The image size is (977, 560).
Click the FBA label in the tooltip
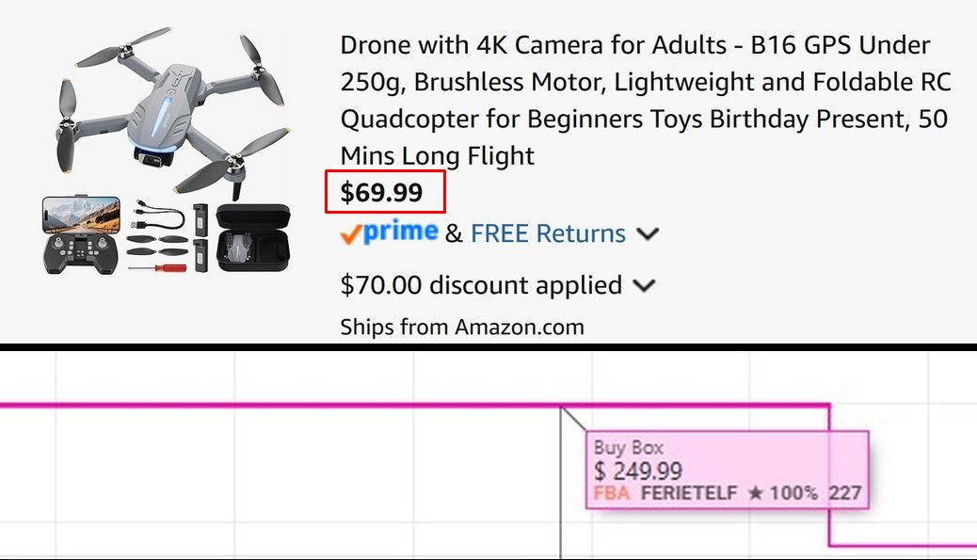(611, 493)
